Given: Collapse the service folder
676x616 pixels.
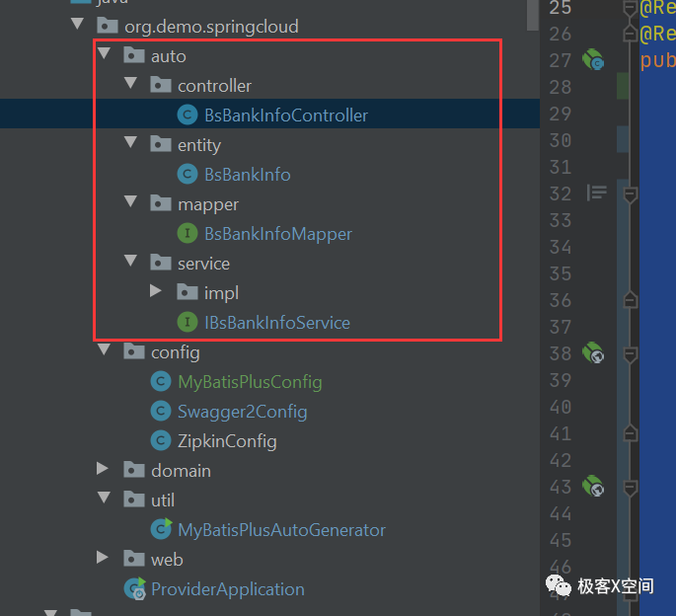Looking at the screenshot, I should pyautogui.click(x=130, y=260).
